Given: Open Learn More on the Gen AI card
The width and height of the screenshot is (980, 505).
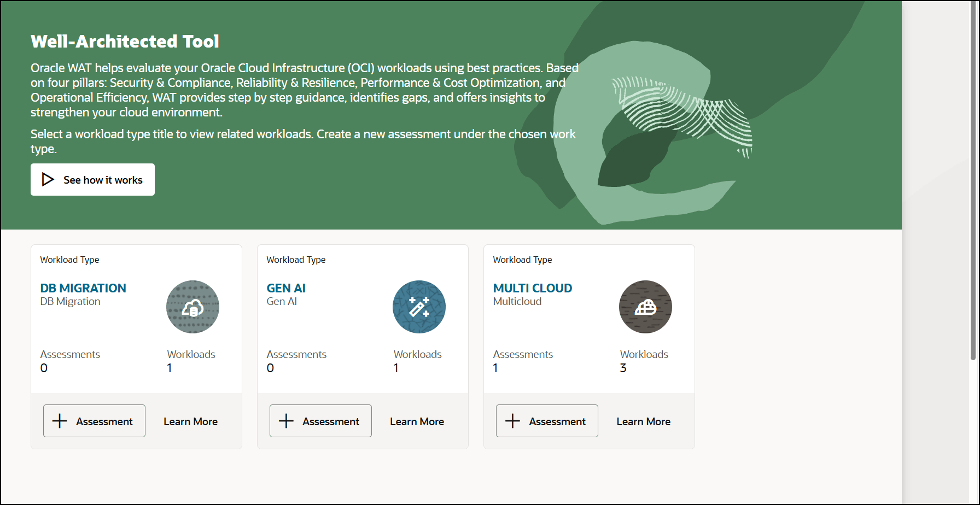Looking at the screenshot, I should point(417,421).
